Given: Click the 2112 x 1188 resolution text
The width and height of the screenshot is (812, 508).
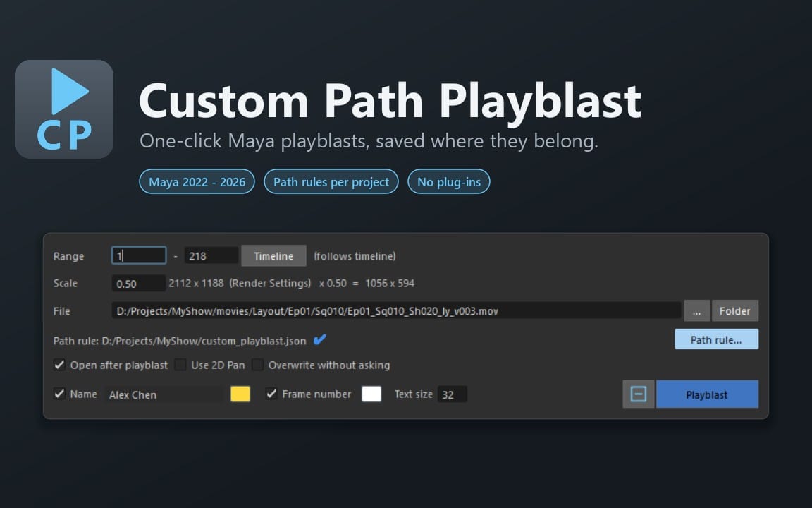Looking at the screenshot, I should 196,283.
